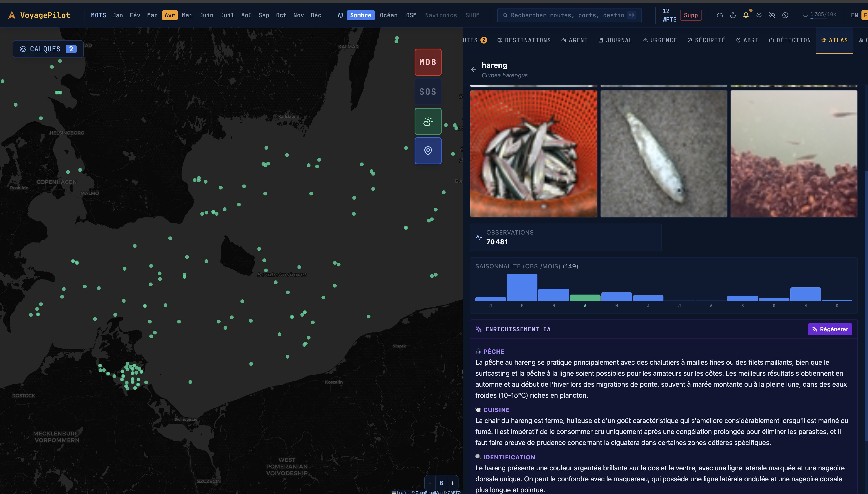Viewport: 868px width, 494px height.
Task: Select Juin month filter
Action: click(x=206, y=15)
